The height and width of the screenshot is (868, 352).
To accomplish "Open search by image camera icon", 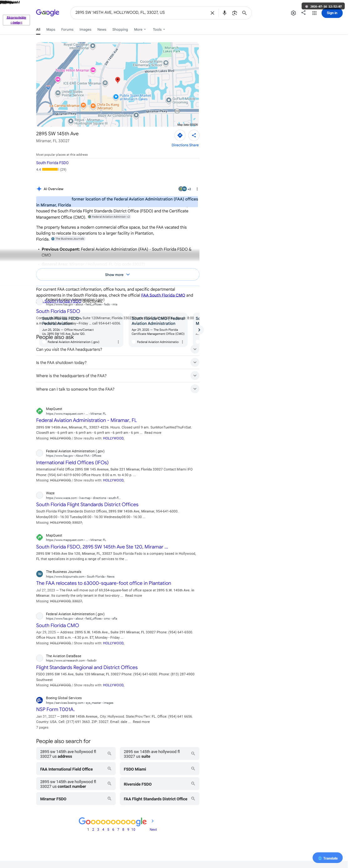I will coord(235,13).
